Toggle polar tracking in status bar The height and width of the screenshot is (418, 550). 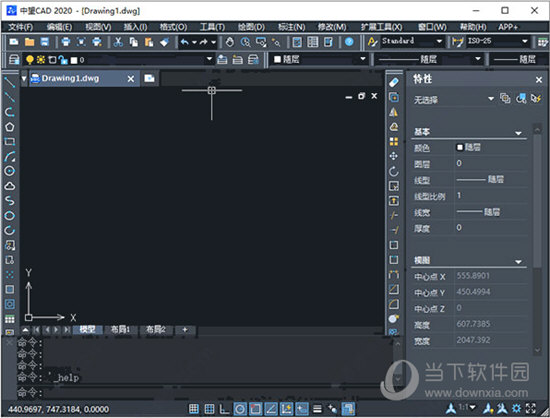[x=240, y=409]
